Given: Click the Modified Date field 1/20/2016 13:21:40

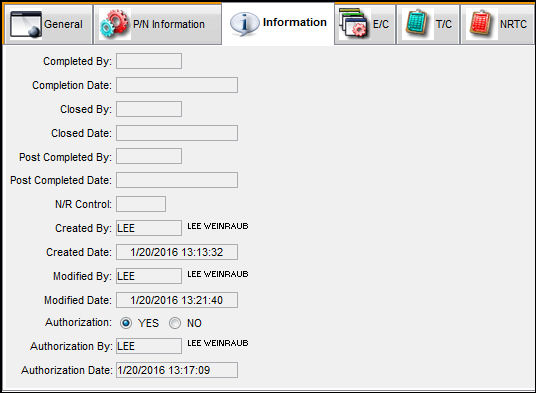Looking at the screenshot, I should 177,300.
